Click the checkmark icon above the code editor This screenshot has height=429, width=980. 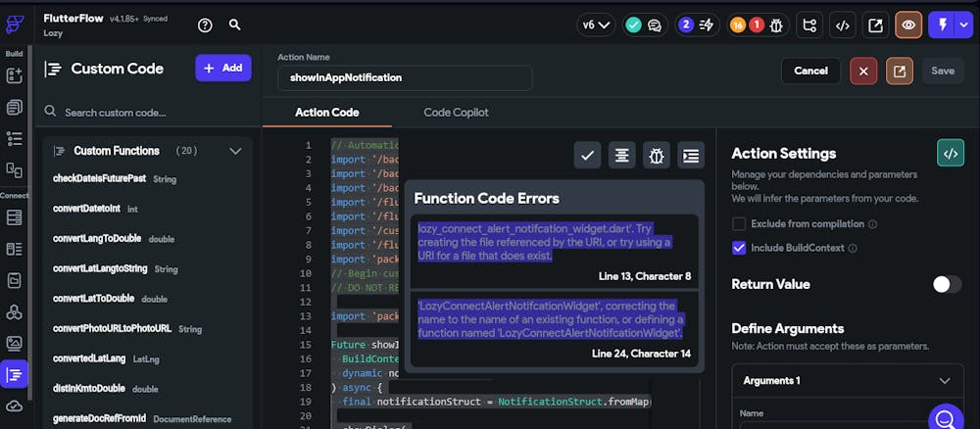coord(587,155)
